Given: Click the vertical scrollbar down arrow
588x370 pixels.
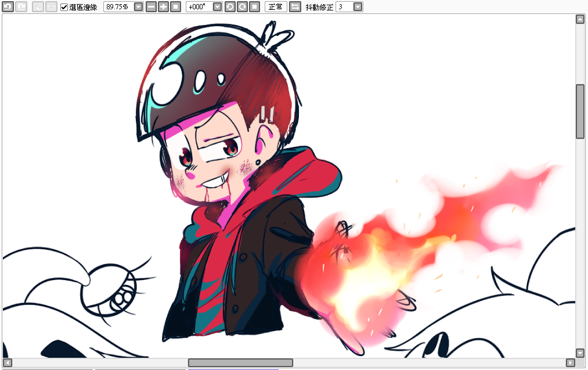Looking at the screenshot, I should point(580,353).
